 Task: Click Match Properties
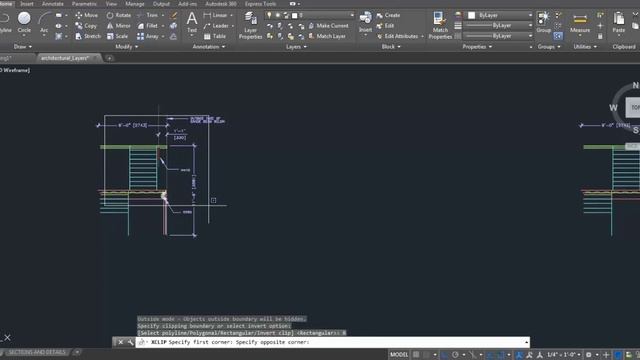[x=440, y=25]
